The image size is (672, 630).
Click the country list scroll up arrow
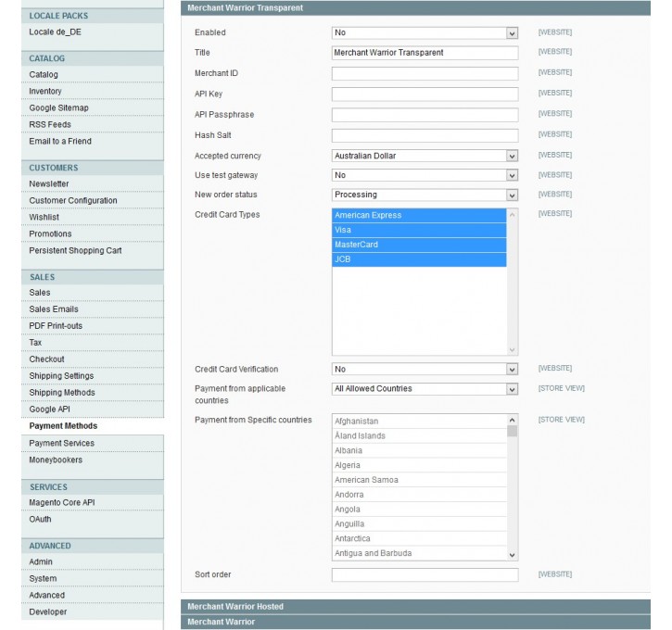tap(512, 420)
